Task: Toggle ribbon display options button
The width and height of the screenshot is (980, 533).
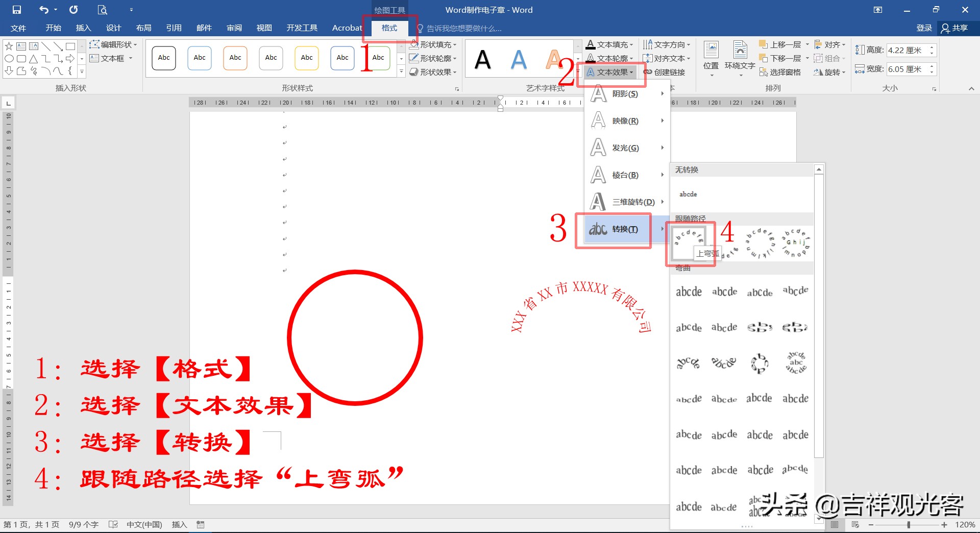Action: point(877,10)
